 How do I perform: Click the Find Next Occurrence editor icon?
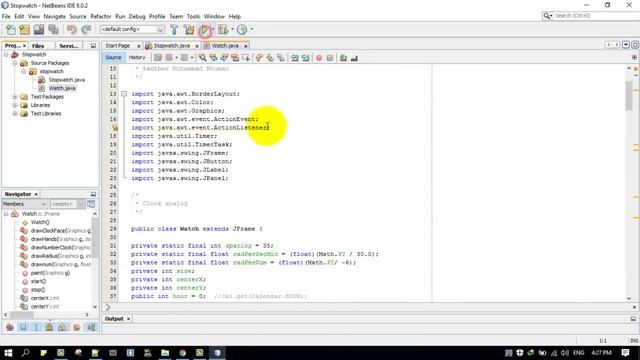pyautogui.click(x=224, y=58)
